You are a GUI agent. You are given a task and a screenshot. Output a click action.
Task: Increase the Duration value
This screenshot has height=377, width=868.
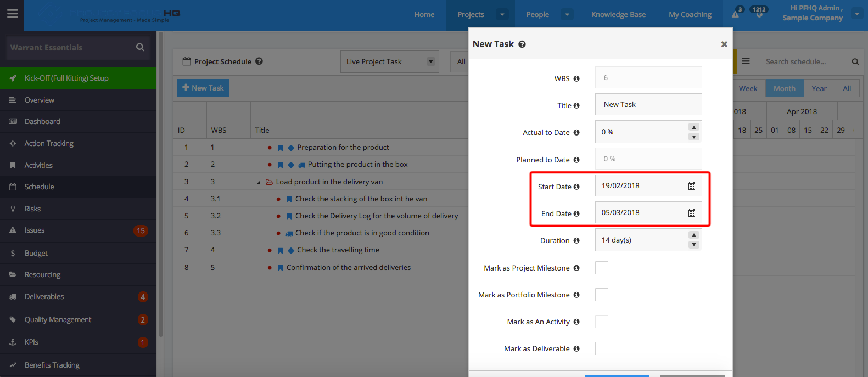[694, 235]
